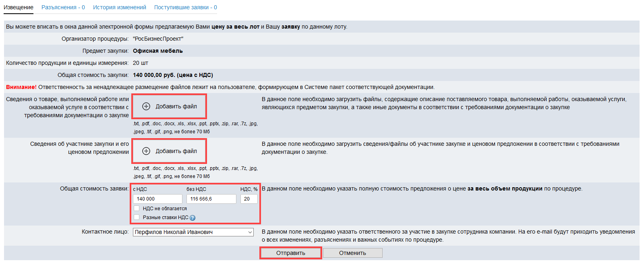Click the НДС не облагается label text

click(165, 209)
